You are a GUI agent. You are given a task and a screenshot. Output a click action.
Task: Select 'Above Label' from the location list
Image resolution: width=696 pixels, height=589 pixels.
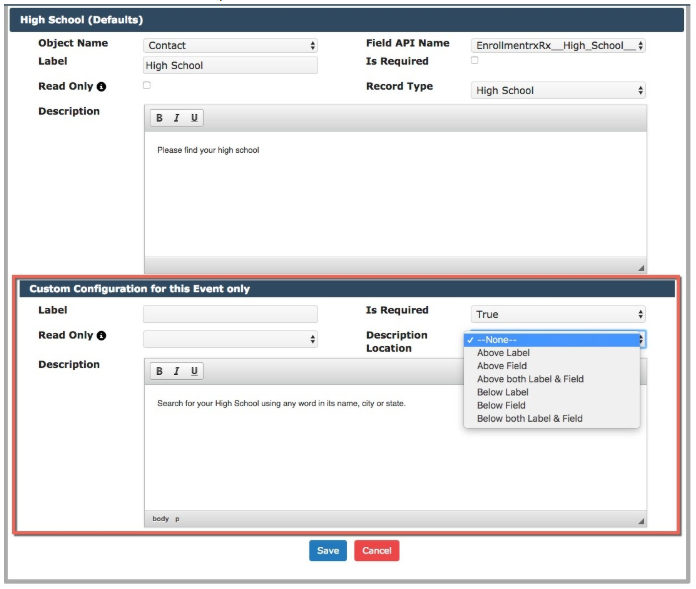coord(503,353)
